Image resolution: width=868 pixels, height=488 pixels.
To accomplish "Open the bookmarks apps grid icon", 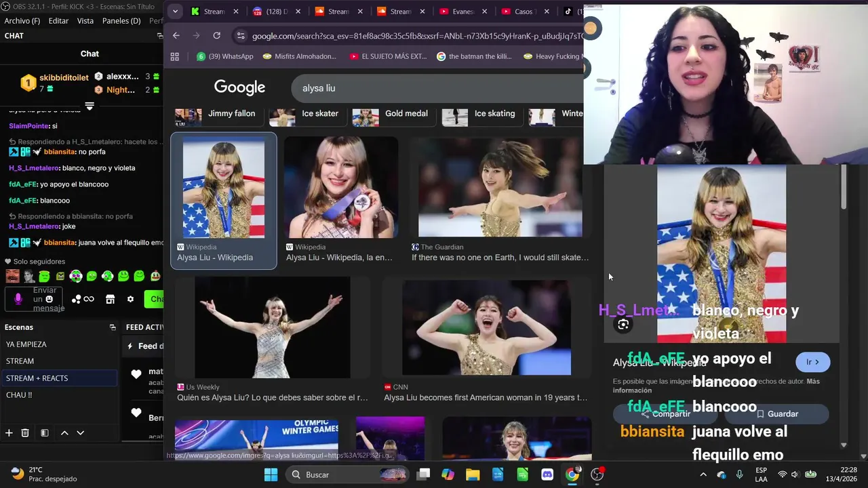I will pyautogui.click(x=175, y=56).
